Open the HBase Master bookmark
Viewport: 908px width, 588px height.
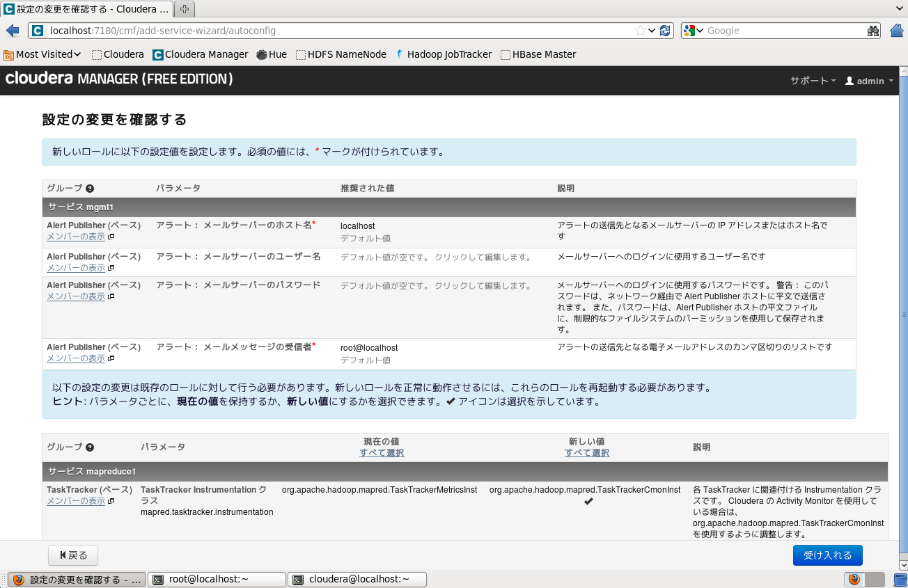point(538,54)
